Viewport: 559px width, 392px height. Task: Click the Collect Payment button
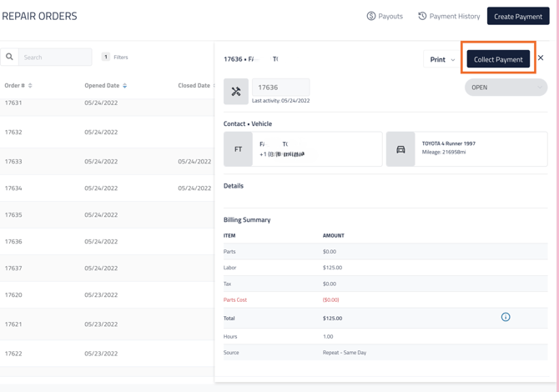(x=498, y=59)
